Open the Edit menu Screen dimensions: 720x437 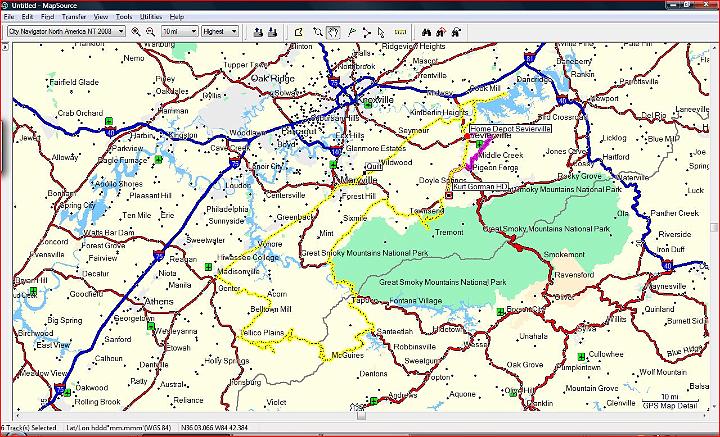coord(27,17)
